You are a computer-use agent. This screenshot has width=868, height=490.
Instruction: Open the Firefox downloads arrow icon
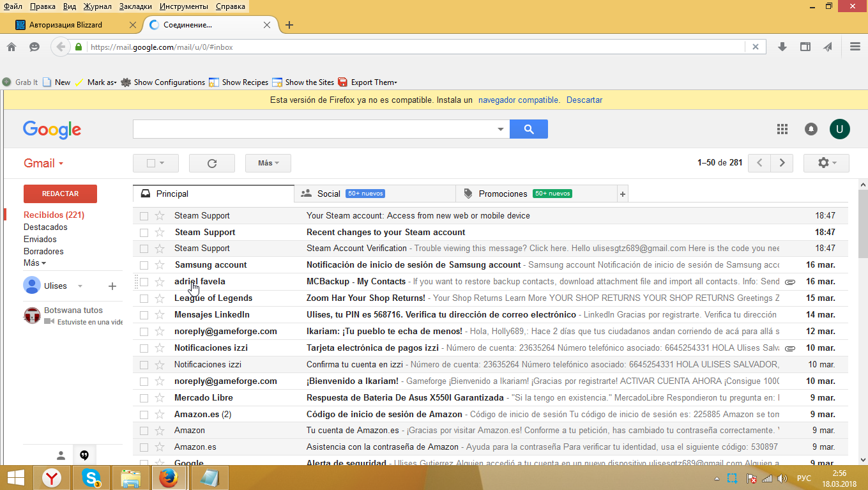click(x=782, y=47)
